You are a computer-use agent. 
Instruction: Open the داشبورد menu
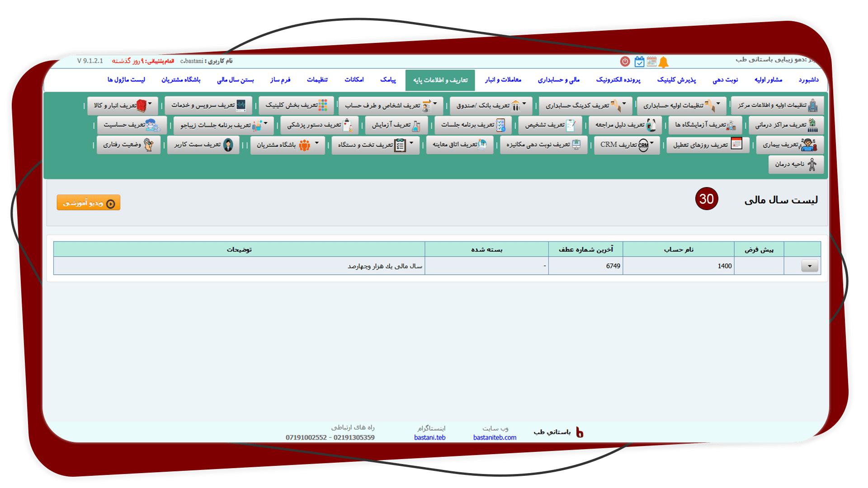(x=808, y=80)
